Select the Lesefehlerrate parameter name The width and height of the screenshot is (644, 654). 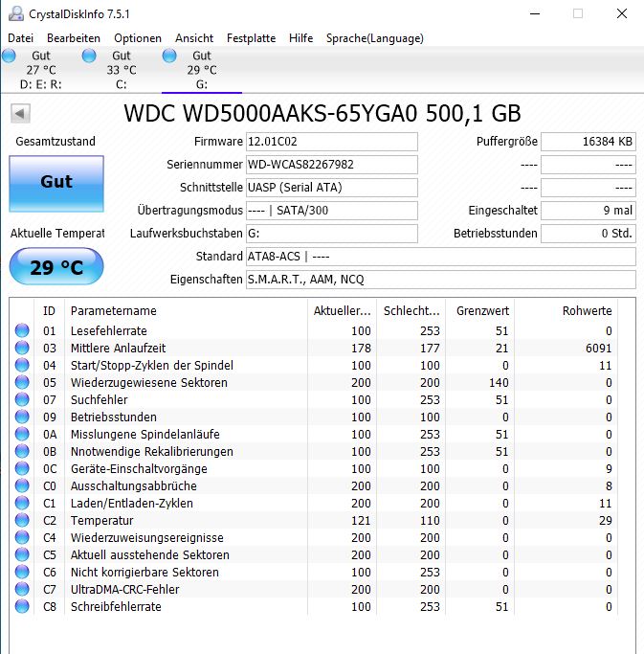pos(109,330)
